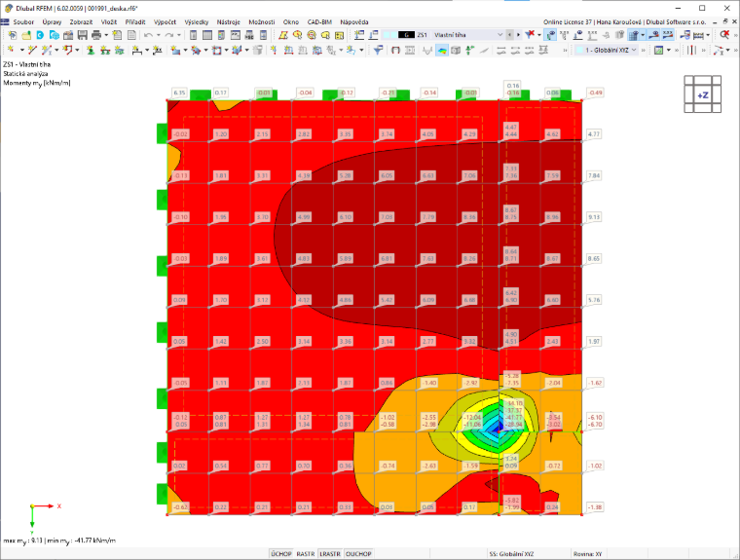
Task: Open the dimension scale dropdown arrow
Action: pyautogui.click(x=708, y=35)
